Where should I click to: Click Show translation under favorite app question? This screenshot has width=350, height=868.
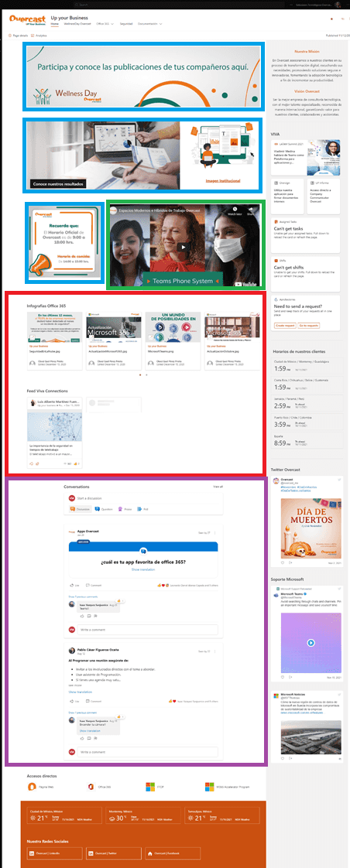click(143, 569)
